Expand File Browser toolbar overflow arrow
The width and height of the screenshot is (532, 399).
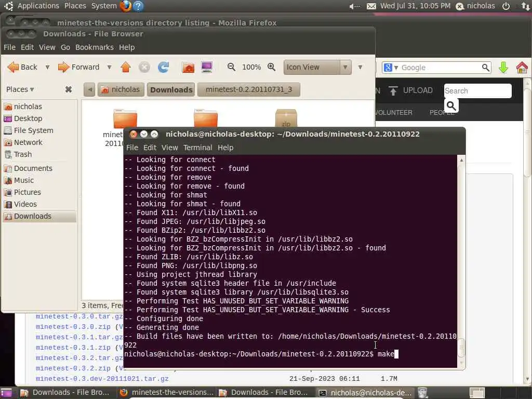(x=361, y=67)
